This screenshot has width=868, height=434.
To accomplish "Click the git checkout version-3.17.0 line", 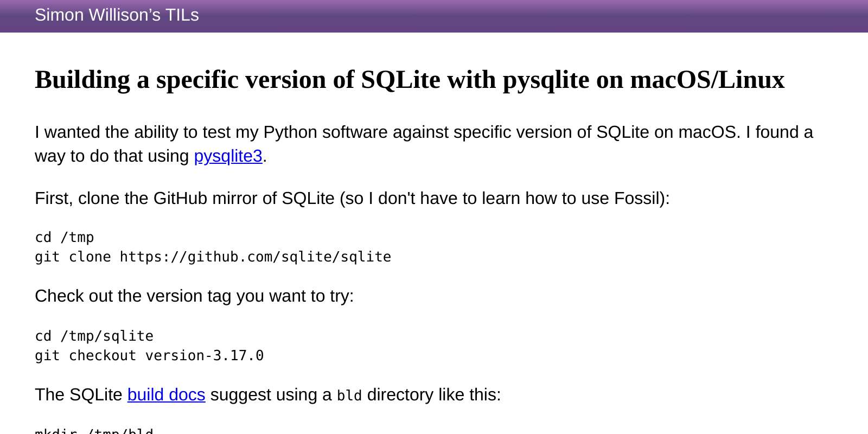I will (x=149, y=355).
